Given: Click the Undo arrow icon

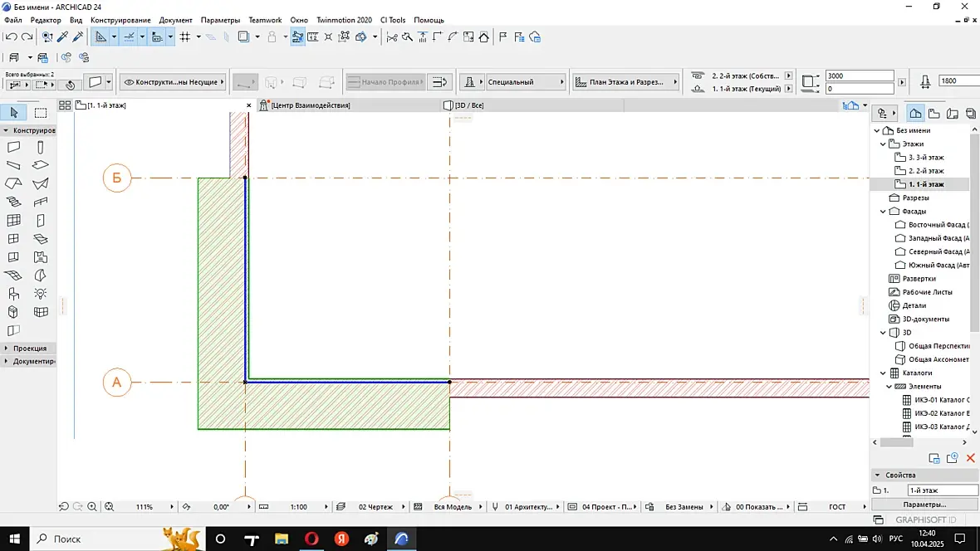Looking at the screenshot, I should [11, 37].
